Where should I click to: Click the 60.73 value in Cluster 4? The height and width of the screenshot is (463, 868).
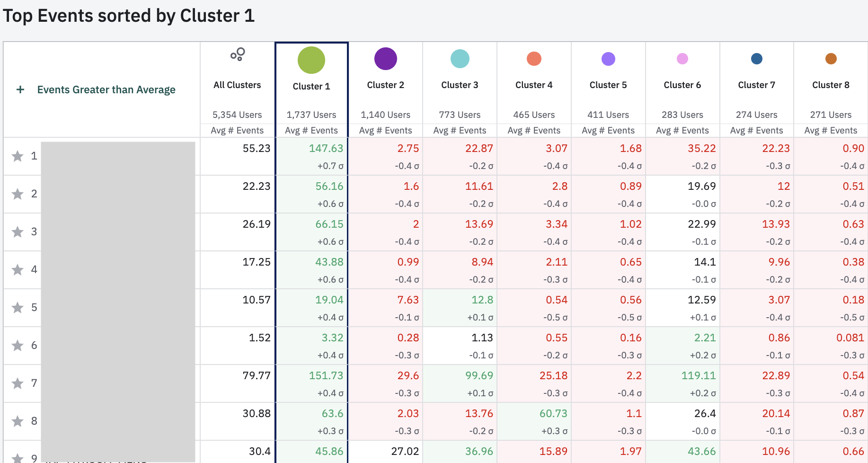pos(554,414)
